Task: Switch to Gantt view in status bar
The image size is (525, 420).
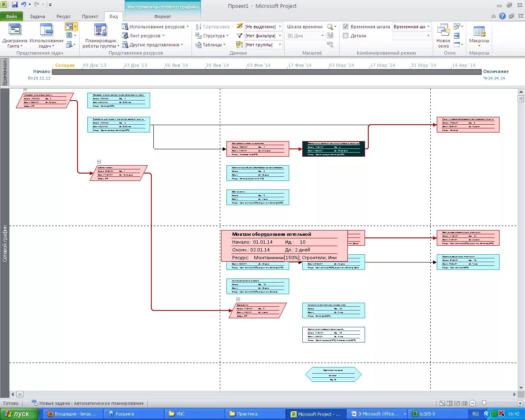Action: point(442,403)
